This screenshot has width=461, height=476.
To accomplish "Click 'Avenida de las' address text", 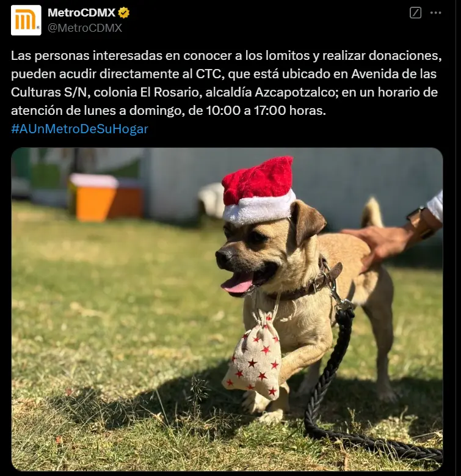I will (x=394, y=74).
